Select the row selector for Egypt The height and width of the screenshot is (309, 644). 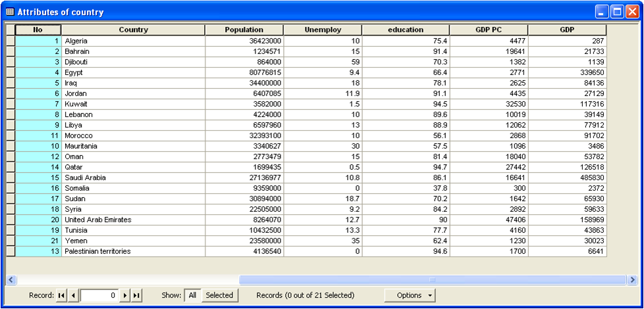click(11, 72)
